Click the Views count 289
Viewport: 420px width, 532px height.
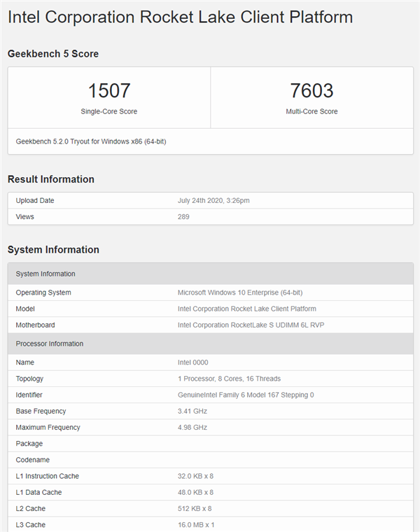183,217
